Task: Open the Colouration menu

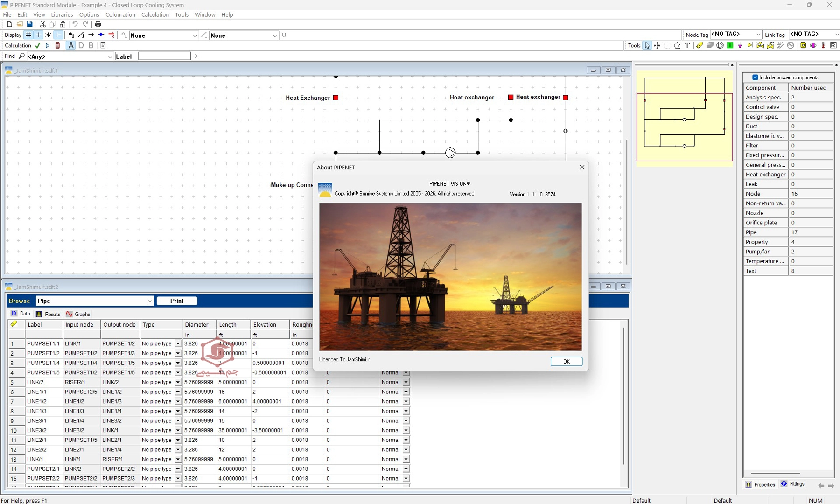Action: (120, 14)
